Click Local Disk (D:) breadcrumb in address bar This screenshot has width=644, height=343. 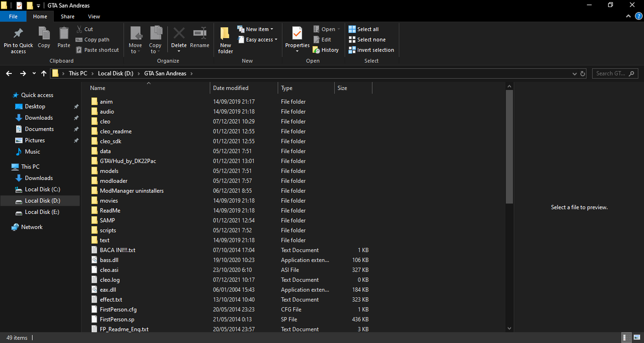tap(116, 73)
